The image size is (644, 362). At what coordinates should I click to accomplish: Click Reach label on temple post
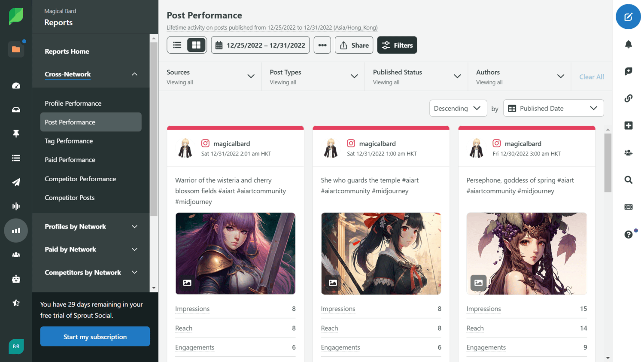[329, 328]
